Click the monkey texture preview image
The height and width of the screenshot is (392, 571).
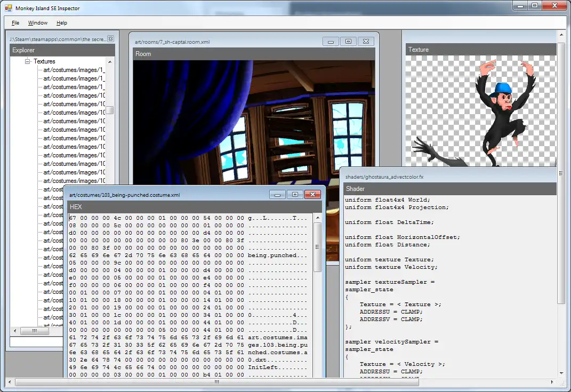click(x=481, y=111)
